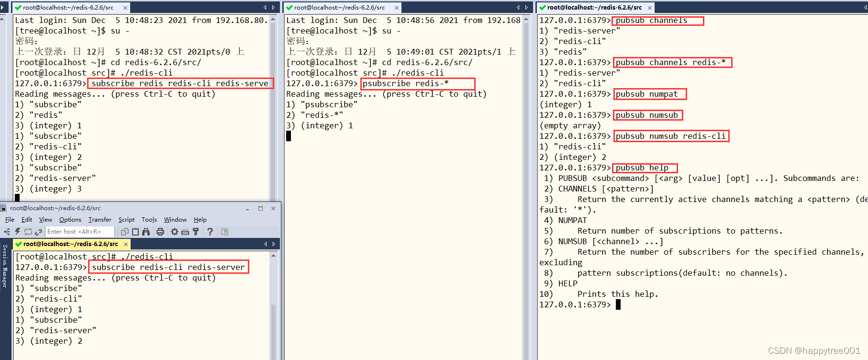This screenshot has height=360, width=868.
Task: Open the View menu
Action: [x=45, y=220]
